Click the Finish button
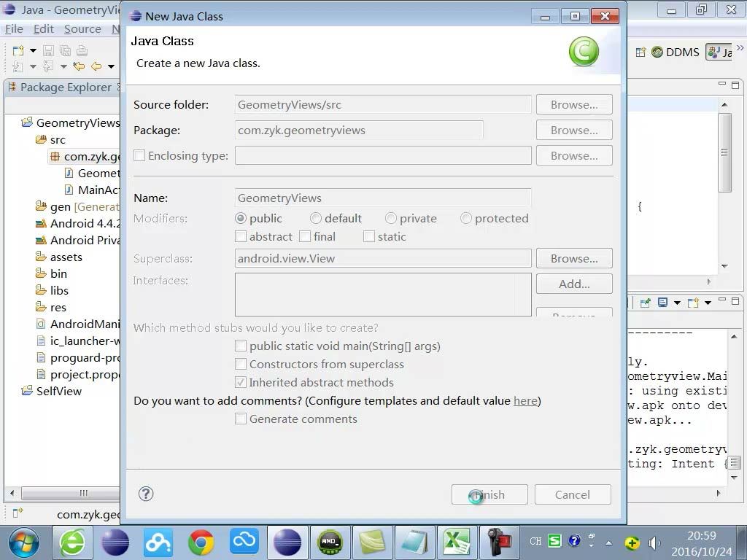Screen dimensions: 747x560 click(489, 495)
